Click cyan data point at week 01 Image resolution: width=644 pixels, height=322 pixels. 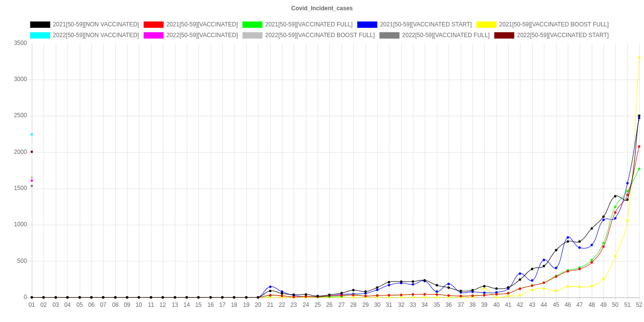coord(32,134)
